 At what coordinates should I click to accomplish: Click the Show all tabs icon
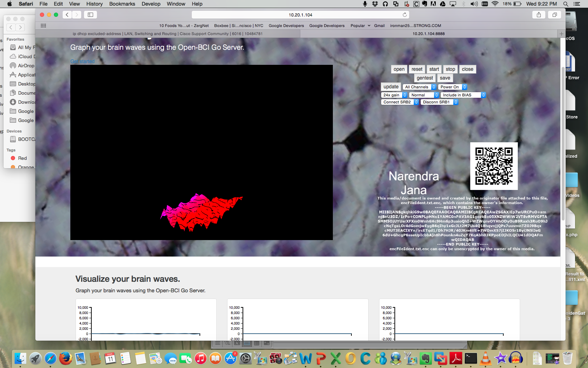(554, 15)
